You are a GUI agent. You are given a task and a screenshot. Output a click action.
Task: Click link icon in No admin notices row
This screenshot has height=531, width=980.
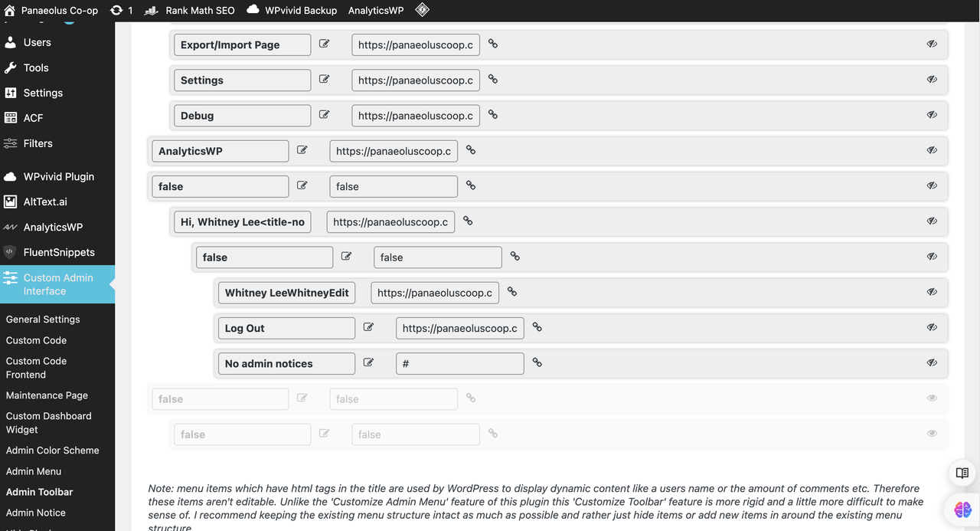tap(537, 362)
